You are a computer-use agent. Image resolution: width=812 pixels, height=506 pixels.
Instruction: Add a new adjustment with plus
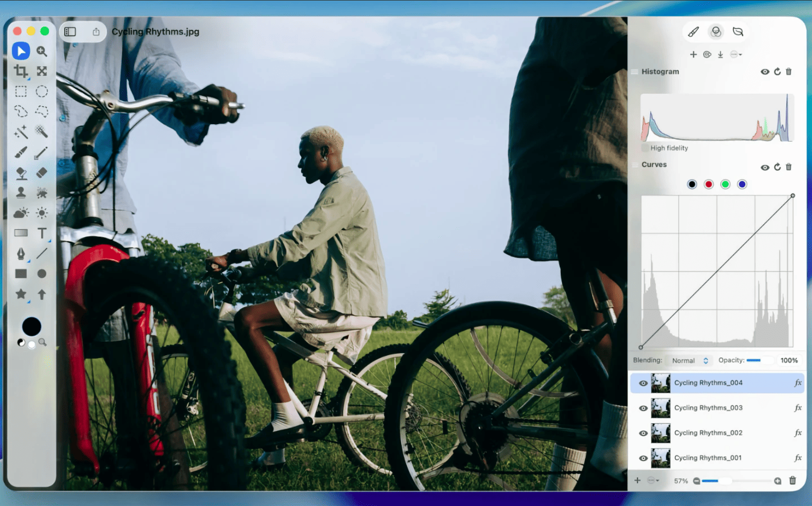693,54
